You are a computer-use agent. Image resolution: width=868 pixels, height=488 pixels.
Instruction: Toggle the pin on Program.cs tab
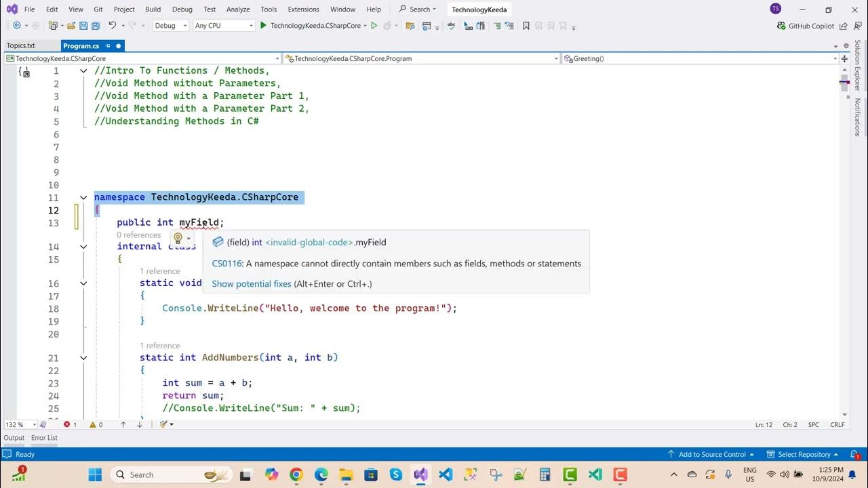[x=107, y=46]
